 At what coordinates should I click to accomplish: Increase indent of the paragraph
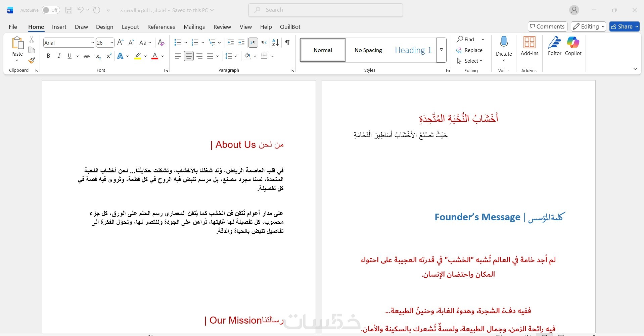241,43
